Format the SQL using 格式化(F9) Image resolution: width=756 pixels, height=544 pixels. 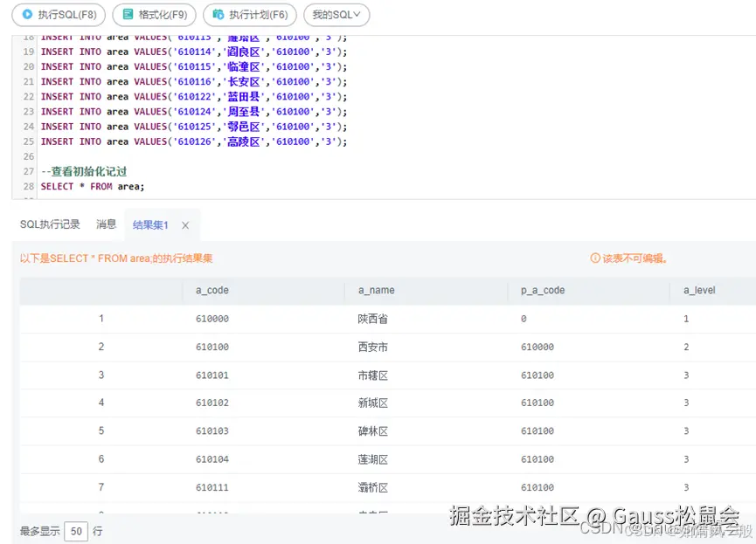coord(155,15)
